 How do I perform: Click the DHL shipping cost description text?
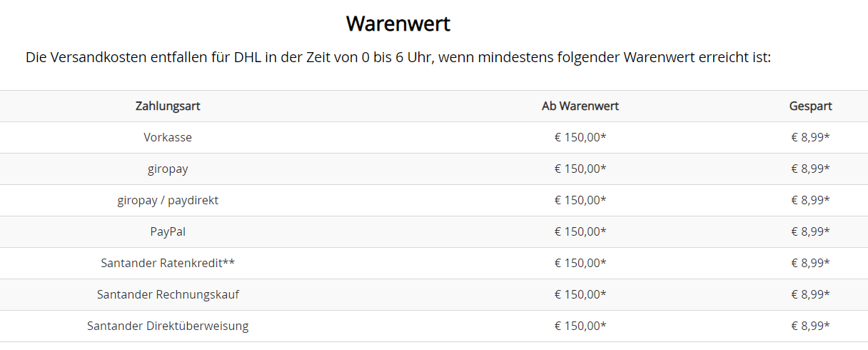[x=398, y=57]
